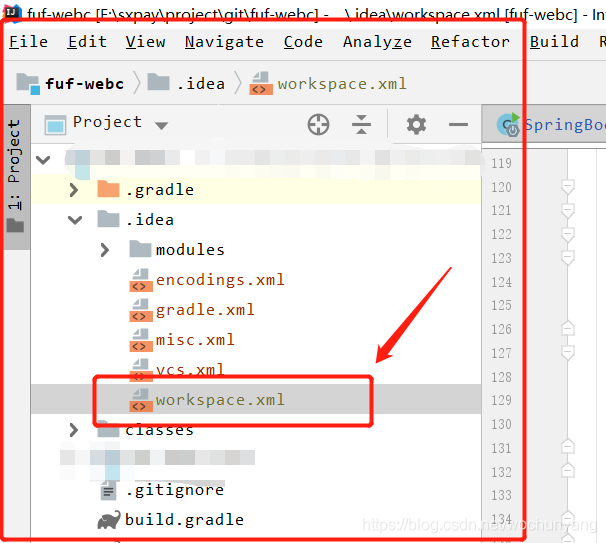The height and width of the screenshot is (543, 606).
Task: Select the .gradle folder row
Action: coord(256,190)
